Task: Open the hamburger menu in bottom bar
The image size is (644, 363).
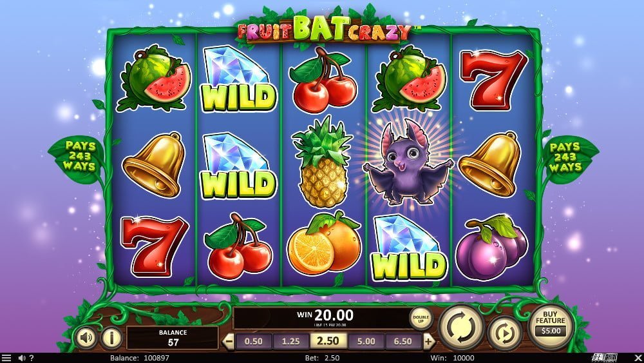Action: [x=6, y=358]
